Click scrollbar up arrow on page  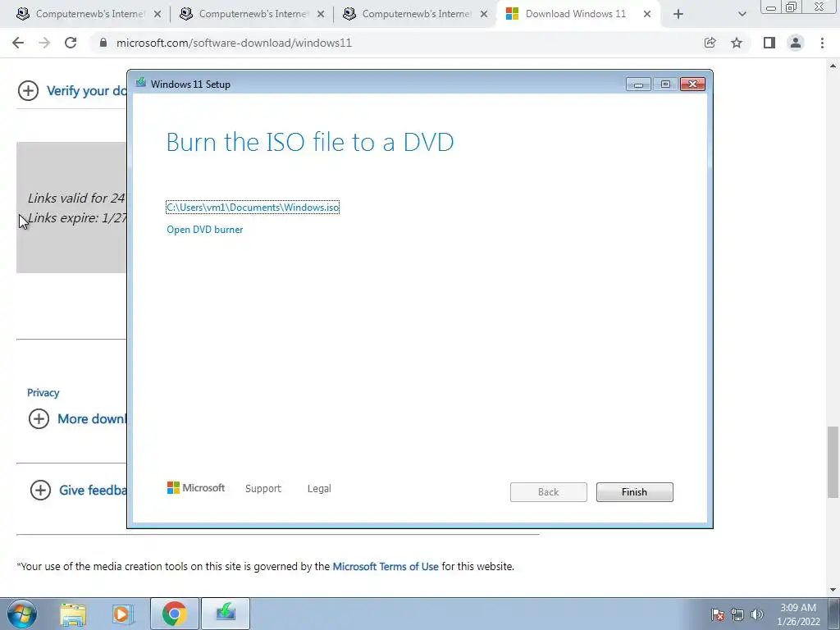[x=833, y=66]
